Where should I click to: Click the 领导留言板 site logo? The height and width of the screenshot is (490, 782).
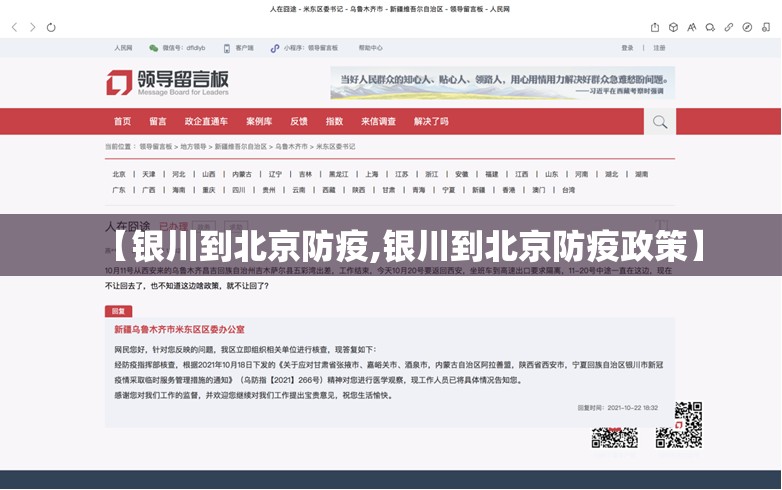click(x=169, y=82)
